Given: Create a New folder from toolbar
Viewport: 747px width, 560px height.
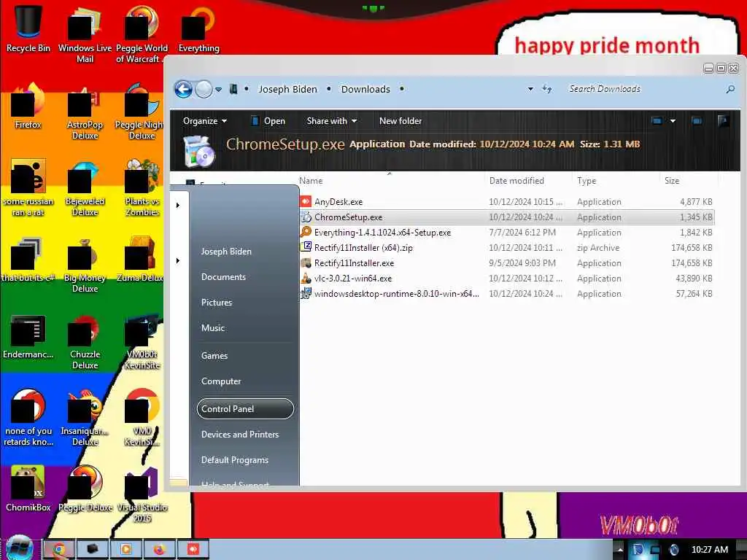Looking at the screenshot, I should tap(400, 121).
